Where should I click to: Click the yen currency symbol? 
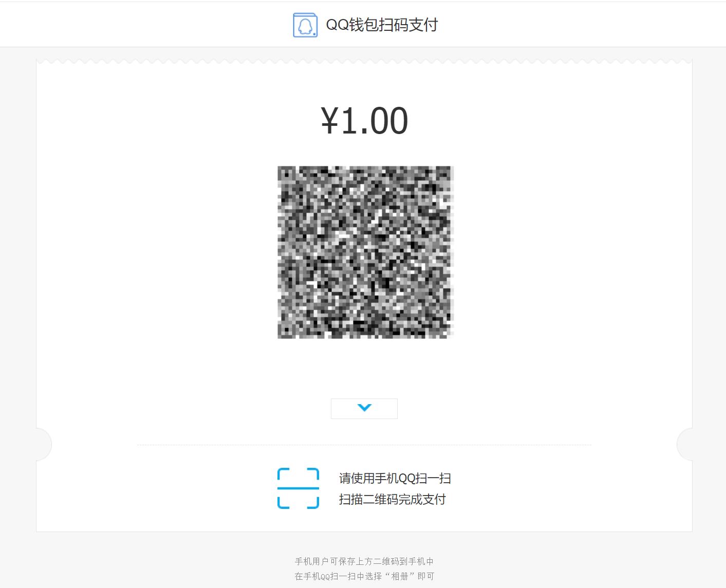330,121
